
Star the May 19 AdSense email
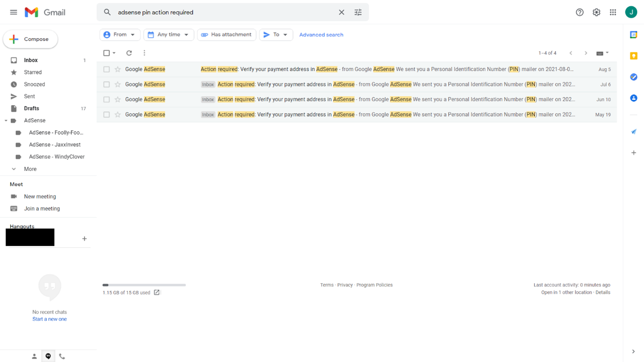coord(118,114)
